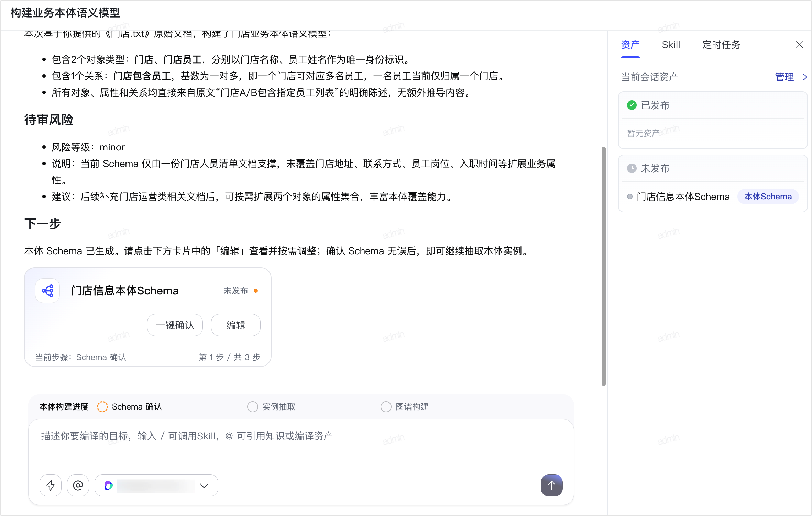This screenshot has width=812, height=516.
Task: Click the gray bullet beside 门店信息本体Schema asset
Action: pos(629,197)
